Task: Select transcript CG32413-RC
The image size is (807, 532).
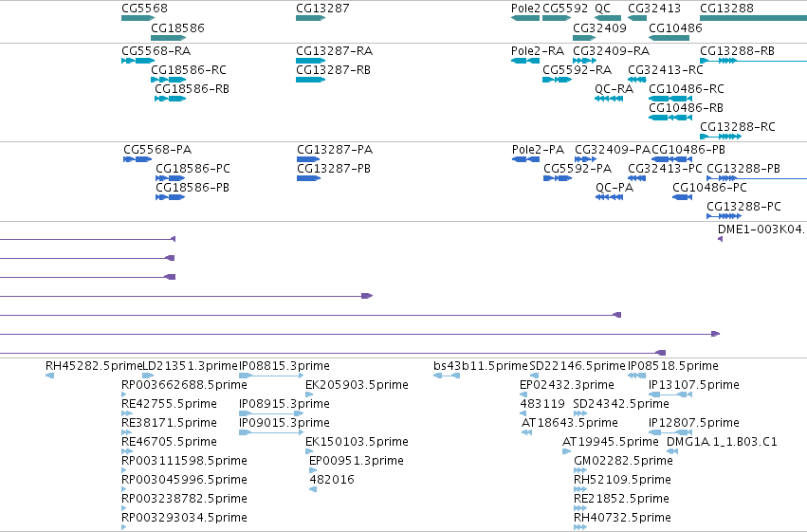Action: 666,70
